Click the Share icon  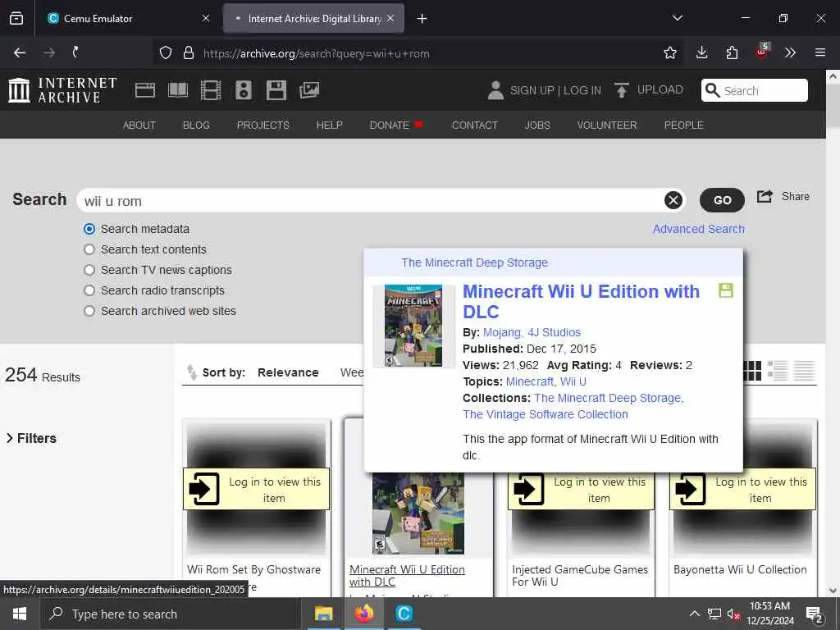765,197
